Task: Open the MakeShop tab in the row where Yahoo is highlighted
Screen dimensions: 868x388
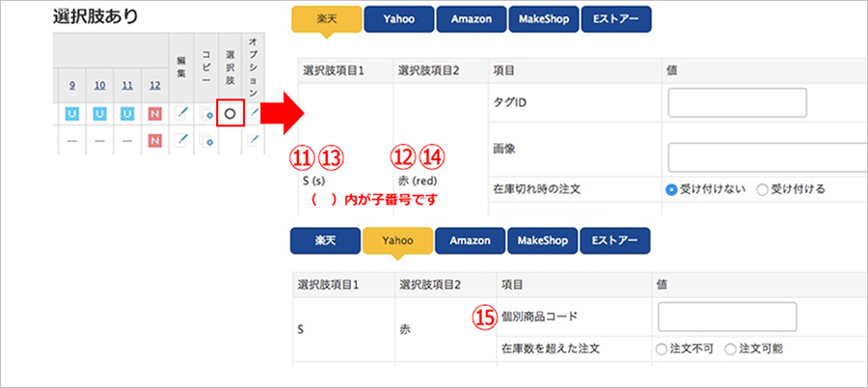Action: coord(542,240)
